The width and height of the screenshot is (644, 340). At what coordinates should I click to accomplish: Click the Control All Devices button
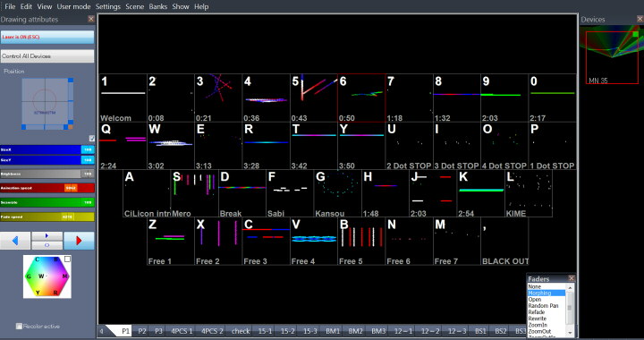47,56
